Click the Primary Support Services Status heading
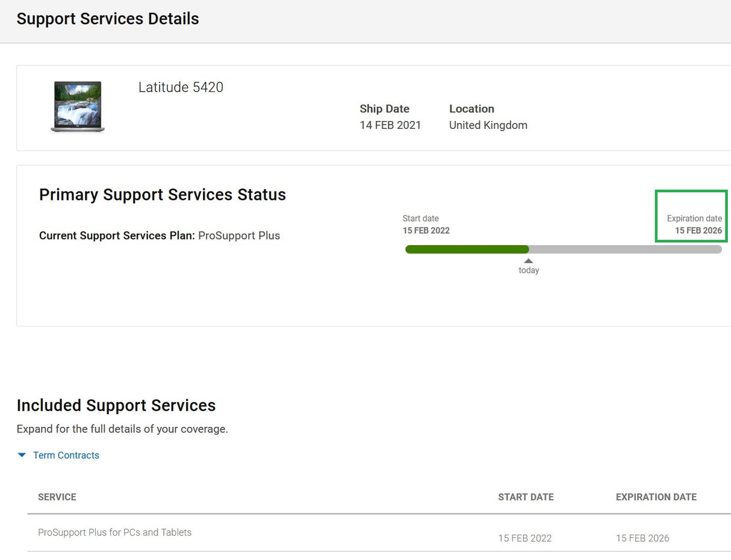 [x=163, y=194]
